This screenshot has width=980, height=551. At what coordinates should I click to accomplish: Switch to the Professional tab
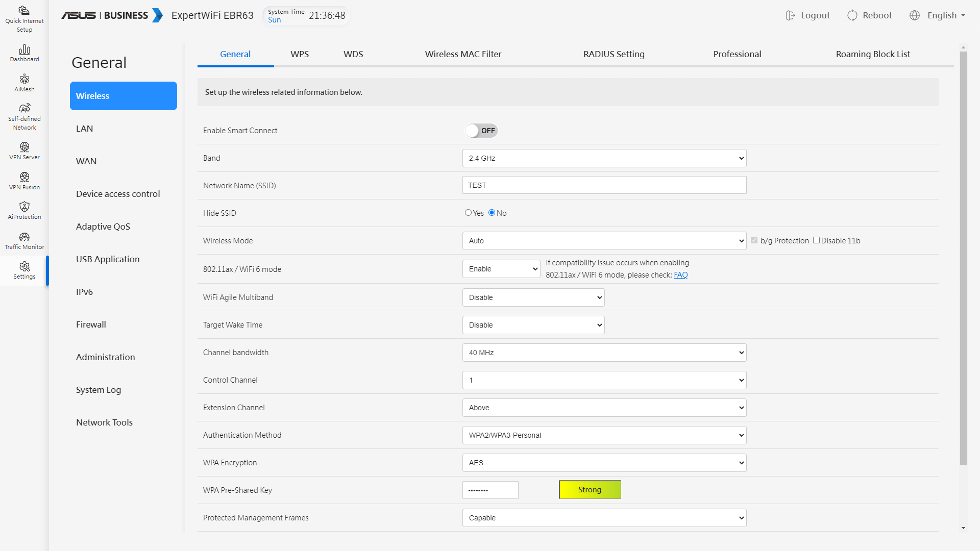(x=737, y=54)
